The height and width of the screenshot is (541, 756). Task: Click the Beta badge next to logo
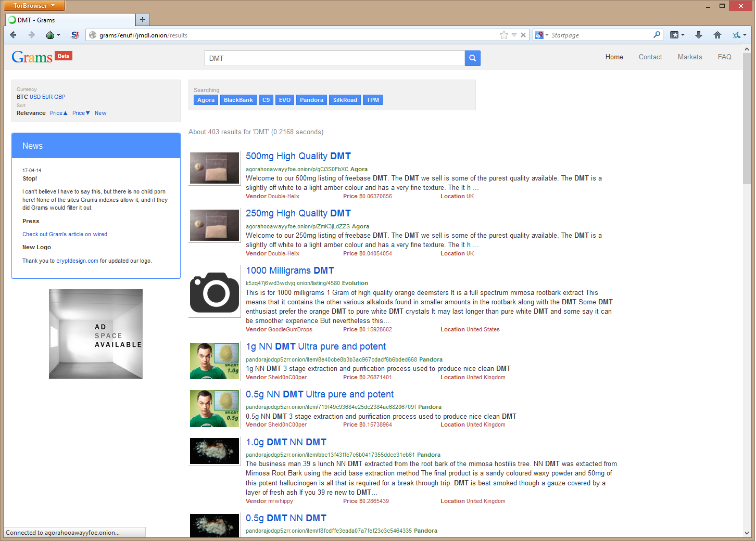(x=64, y=56)
